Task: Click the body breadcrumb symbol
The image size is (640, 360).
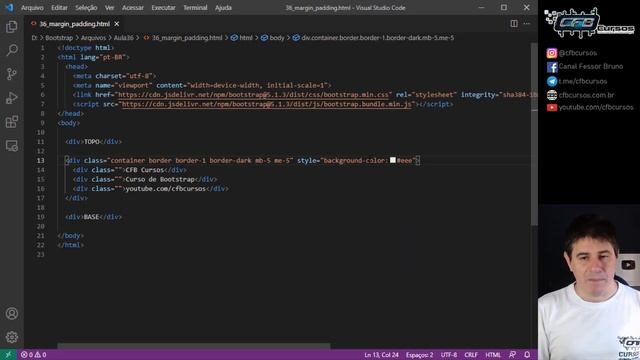Action: tap(273, 38)
